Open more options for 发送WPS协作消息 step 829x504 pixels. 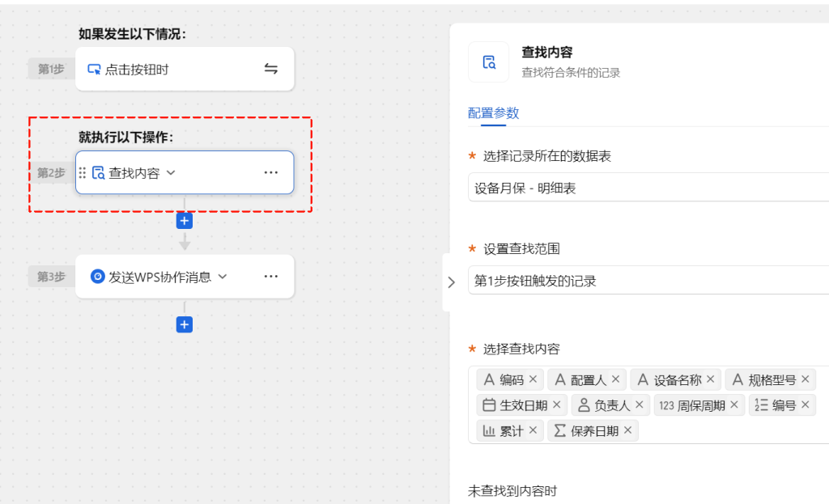coord(270,277)
